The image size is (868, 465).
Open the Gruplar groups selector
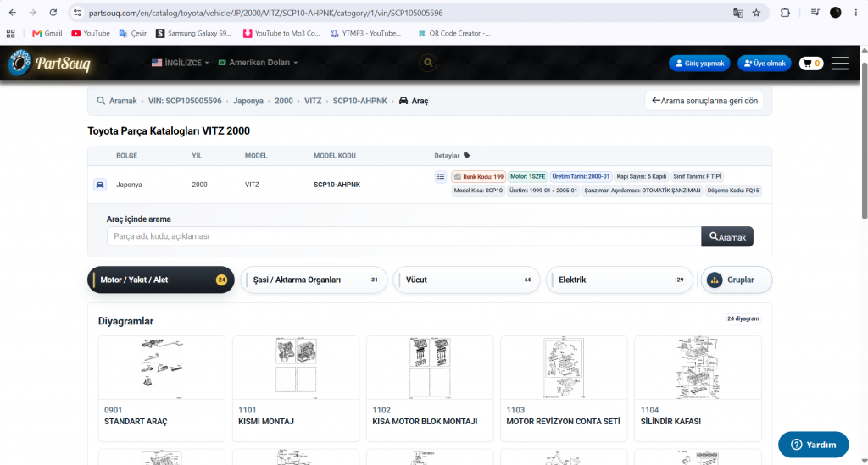(737, 280)
